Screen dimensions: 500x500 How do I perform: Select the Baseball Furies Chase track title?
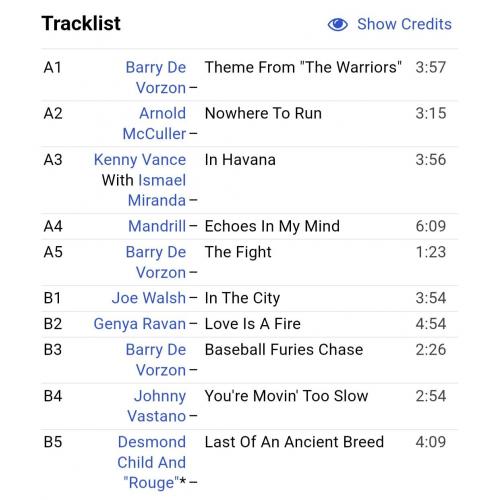pyautogui.click(x=284, y=350)
